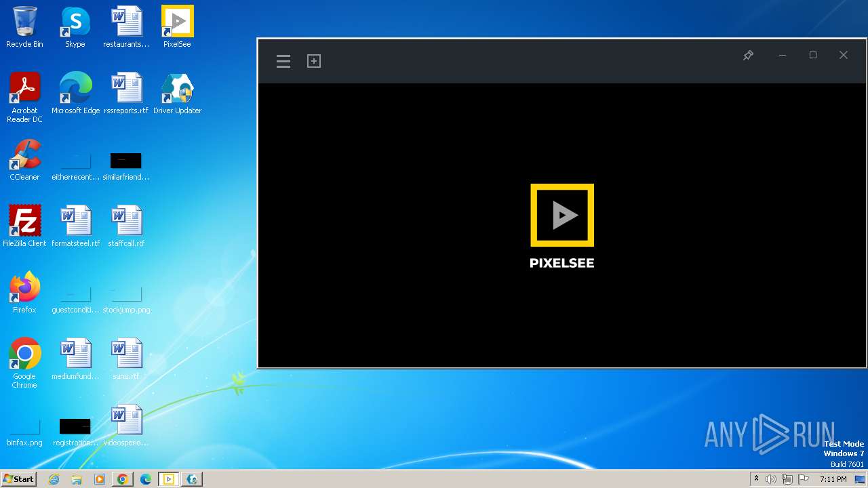Select the Acrobat Reader DC shortcut
This screenshot has height=488, width=868.
tap(24, 98)
